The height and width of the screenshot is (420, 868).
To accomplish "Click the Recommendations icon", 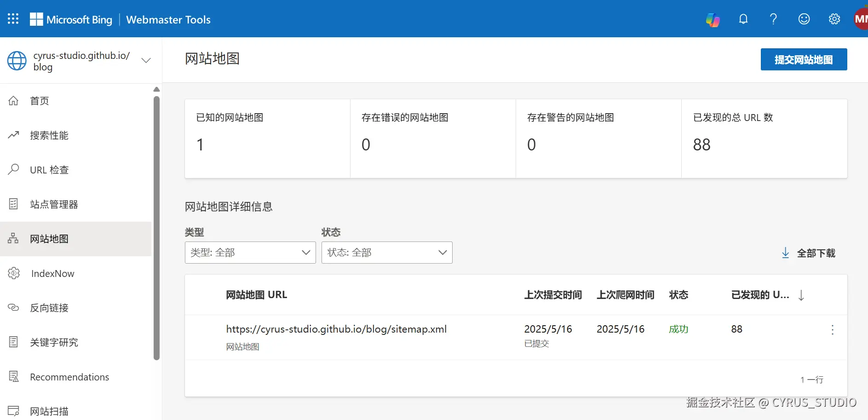I will [14, 376].
